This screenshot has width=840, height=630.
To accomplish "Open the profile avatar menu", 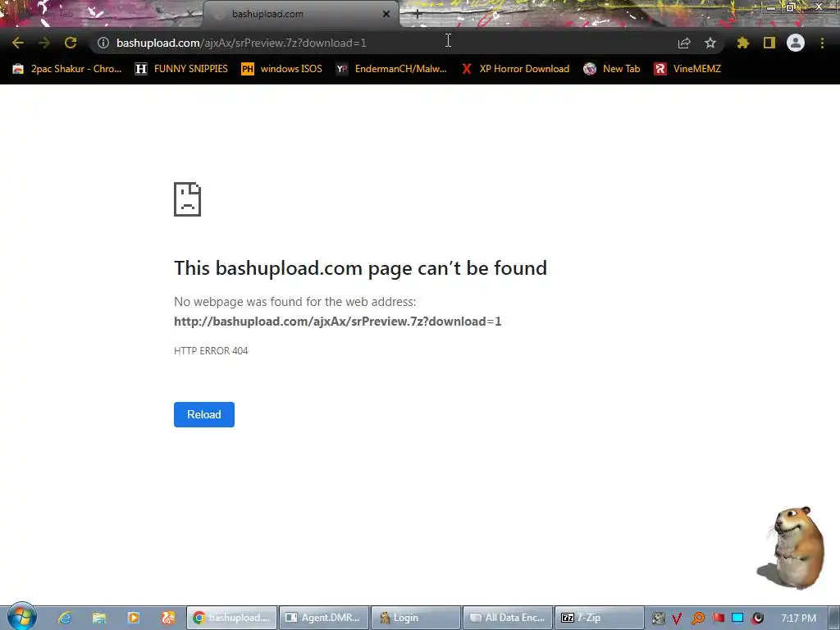I will (796, 43).
